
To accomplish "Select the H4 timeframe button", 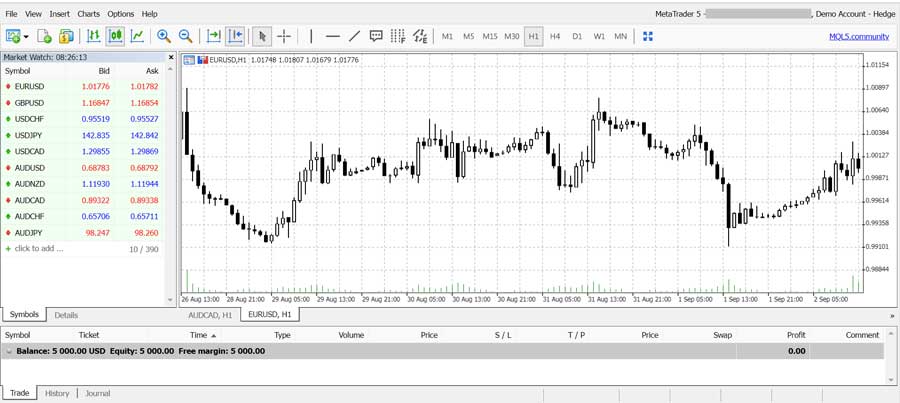I will [x=555, y=36].
